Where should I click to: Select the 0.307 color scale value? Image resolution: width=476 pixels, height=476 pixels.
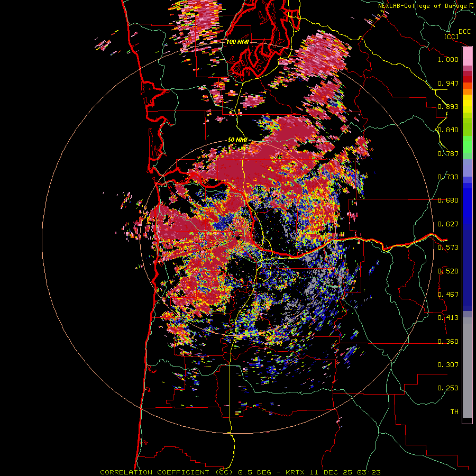pyautogui.click(x=448, y=365)
